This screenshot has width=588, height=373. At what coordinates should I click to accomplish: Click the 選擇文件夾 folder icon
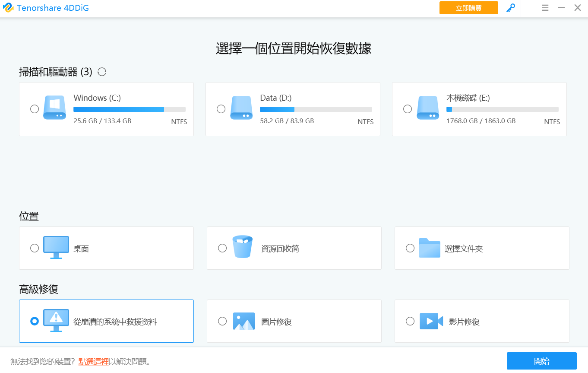(429, 248)
